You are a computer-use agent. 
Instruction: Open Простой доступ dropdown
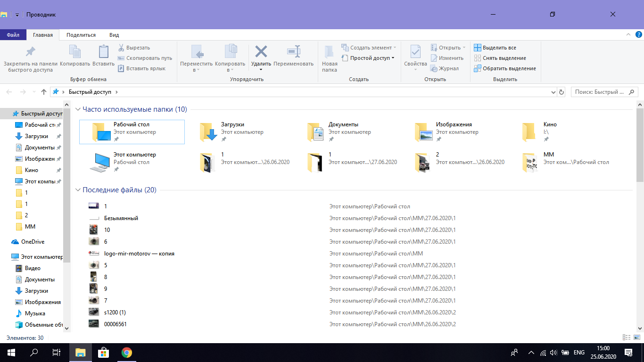(x=368, y=58)
